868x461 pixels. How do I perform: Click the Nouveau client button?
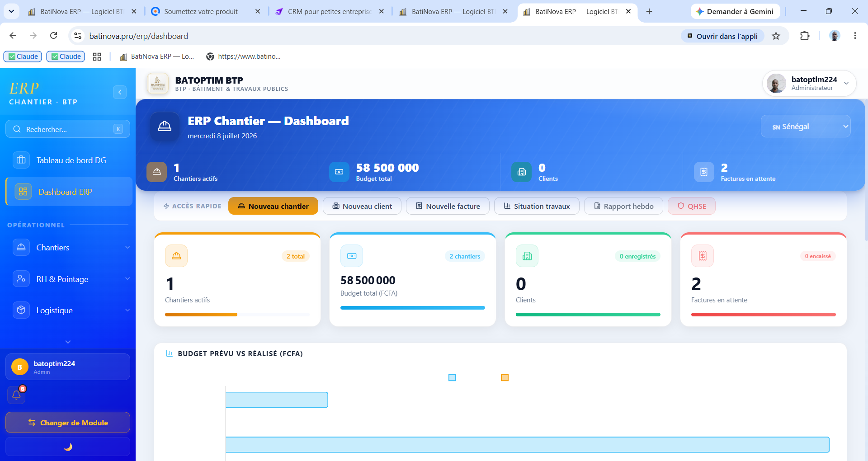[x=362, y=206]
